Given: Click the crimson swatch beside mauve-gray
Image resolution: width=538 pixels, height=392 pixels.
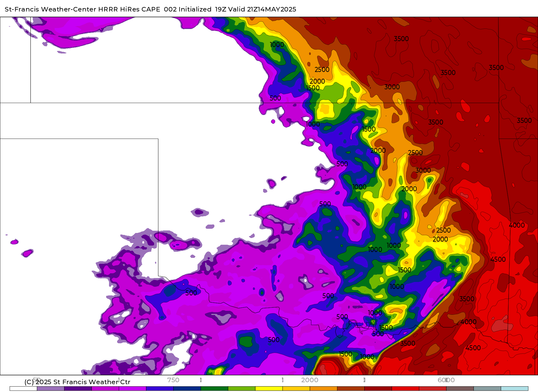Looking at the screenshot, I should pos(433,389).
